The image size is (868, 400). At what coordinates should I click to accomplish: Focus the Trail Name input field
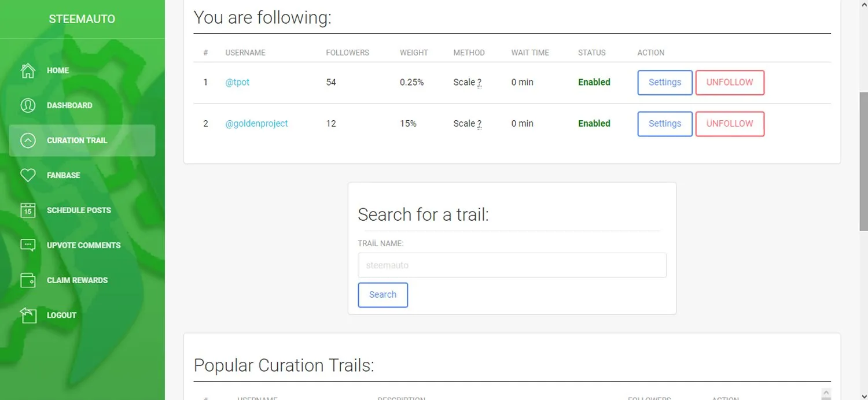tap(512, 265)
